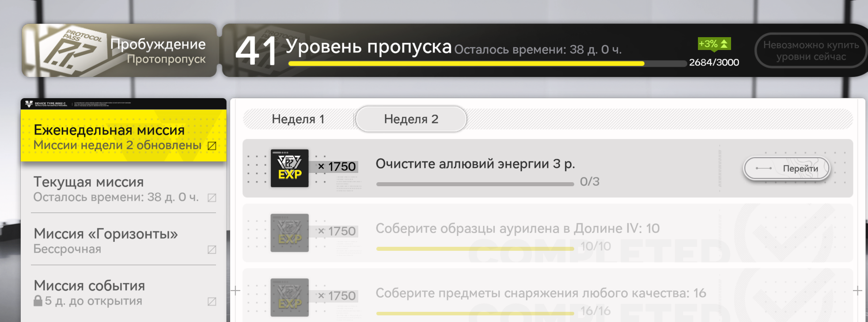
Task: Click the arrow icon beside Миссия события
Action: pyautogui.click(x=212, y=301)
